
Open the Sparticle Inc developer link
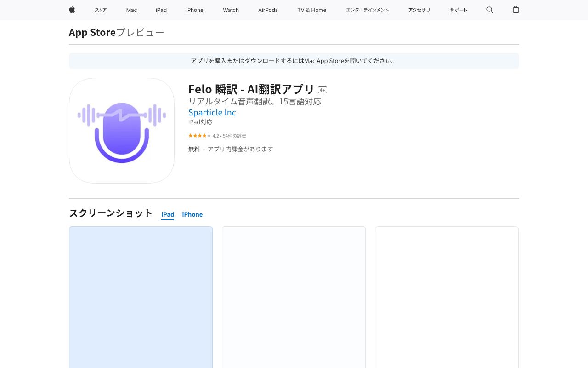[x=212, y=112]
